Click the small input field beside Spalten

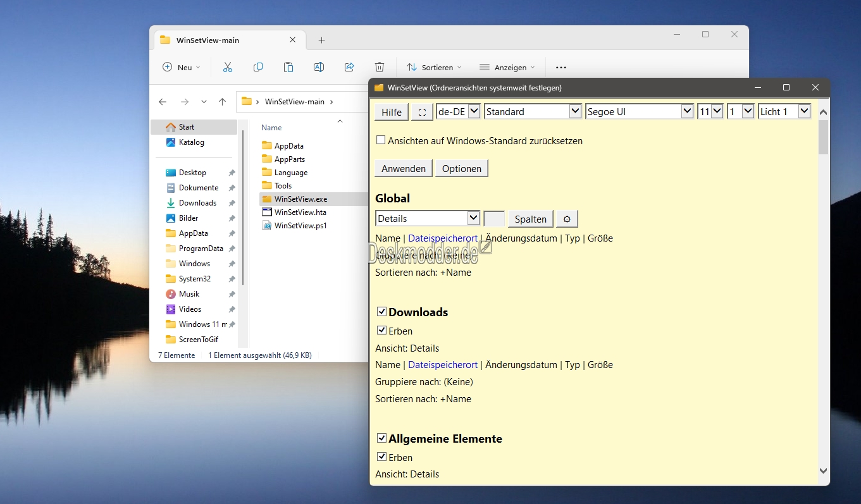coord(494,219)
